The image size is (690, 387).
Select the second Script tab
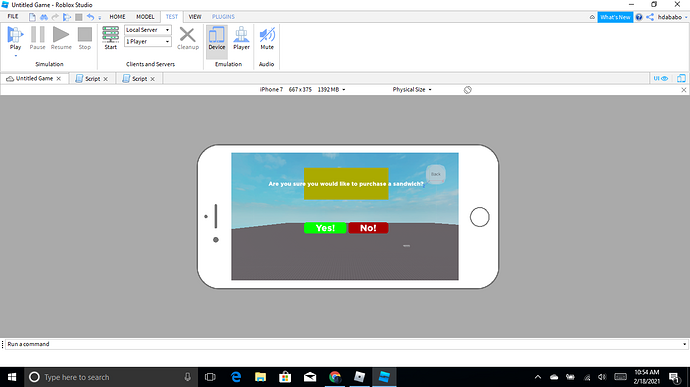(139, 79)
